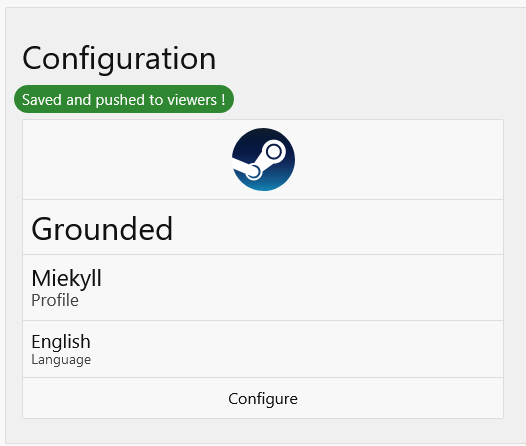Select the Grounded game title
Image resolution: width=526 pixels, height=446 pixels.
click(102, 229)
